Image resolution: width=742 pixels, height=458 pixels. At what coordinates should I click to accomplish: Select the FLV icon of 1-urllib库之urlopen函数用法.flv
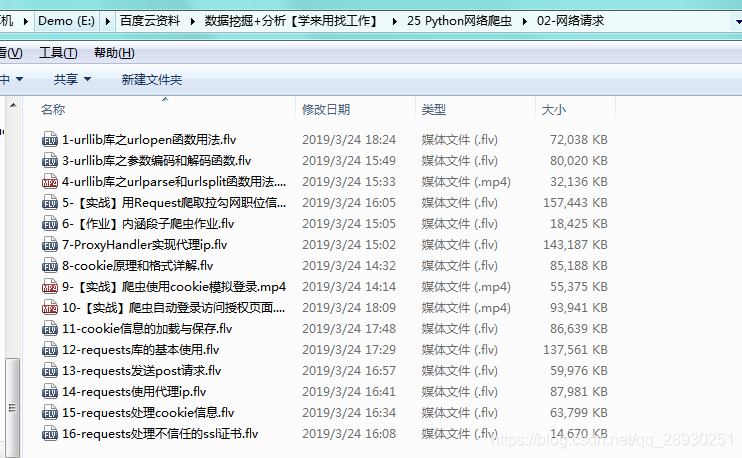click(50, 140)
